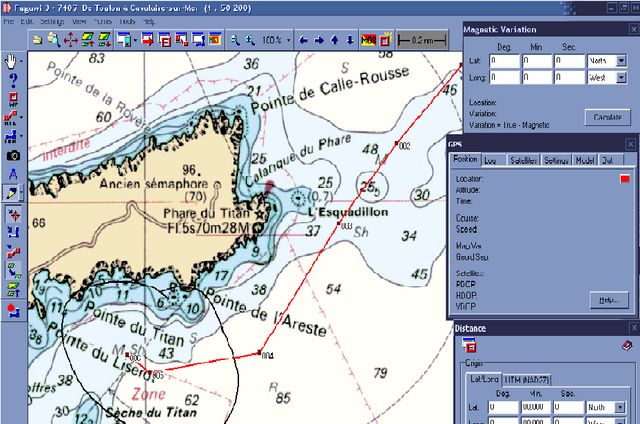Toggle the chart-to-chart blue arrow icon

(x=14, y=270)
